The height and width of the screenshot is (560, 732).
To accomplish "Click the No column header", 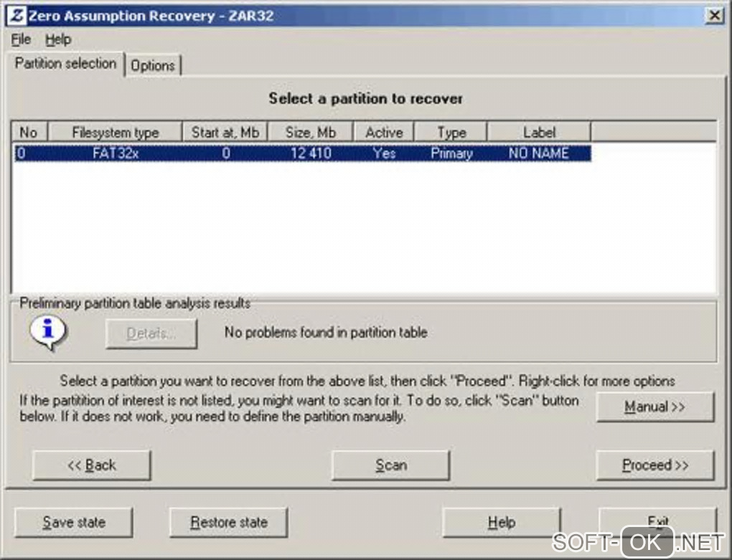I will (29, 133).
